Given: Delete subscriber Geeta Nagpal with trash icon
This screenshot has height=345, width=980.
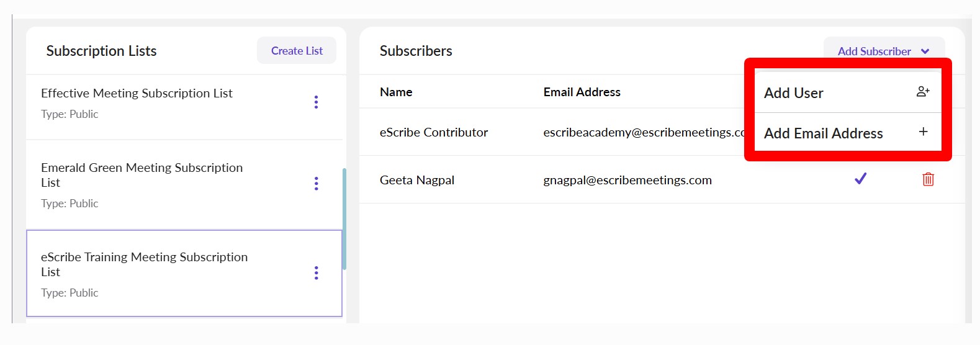Looking at the screenshot, I should (928, 179).
